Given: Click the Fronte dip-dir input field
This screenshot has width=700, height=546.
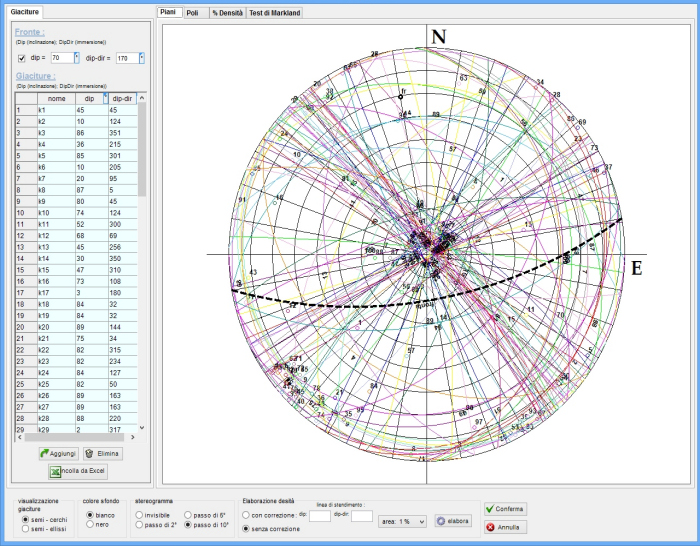Looking at the screenshot, I should [128, 58].
